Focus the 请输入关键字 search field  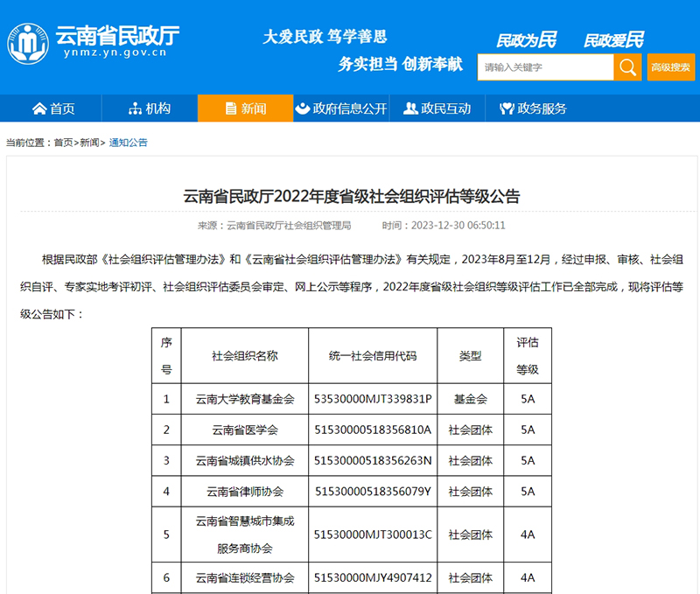pyautogui.click(x=545, y=67)
